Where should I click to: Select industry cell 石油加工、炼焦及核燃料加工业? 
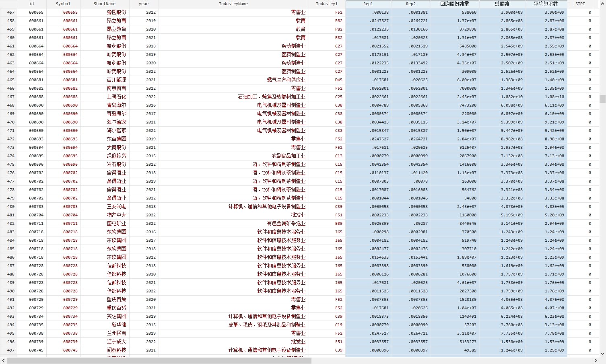[272, 97]
